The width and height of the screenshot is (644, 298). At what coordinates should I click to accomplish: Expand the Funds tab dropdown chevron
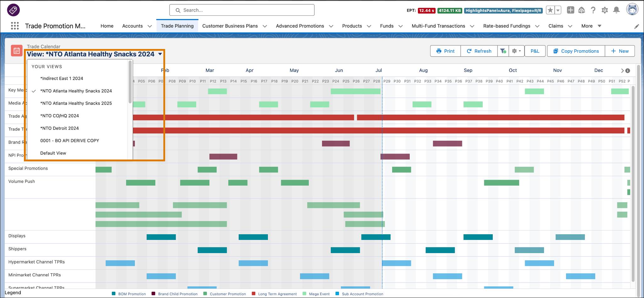(x=401, y=26)
